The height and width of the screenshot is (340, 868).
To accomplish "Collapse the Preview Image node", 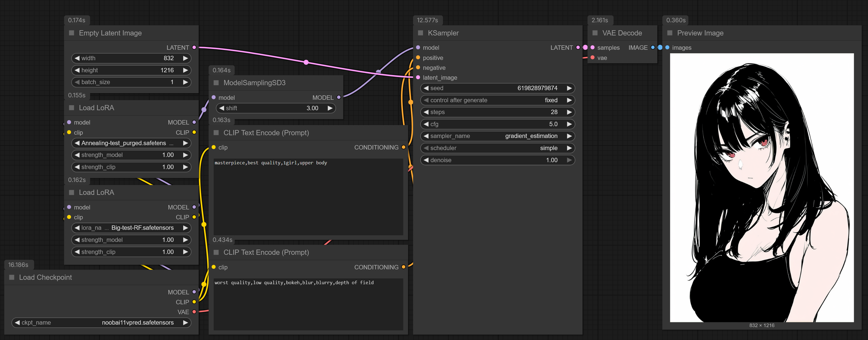I will (669, 33).
